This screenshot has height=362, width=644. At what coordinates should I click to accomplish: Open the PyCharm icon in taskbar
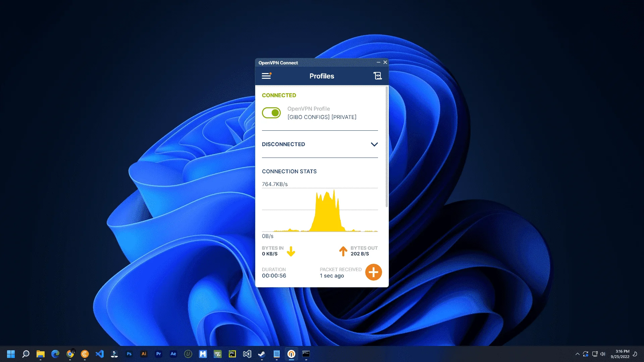tap(232, 354)
